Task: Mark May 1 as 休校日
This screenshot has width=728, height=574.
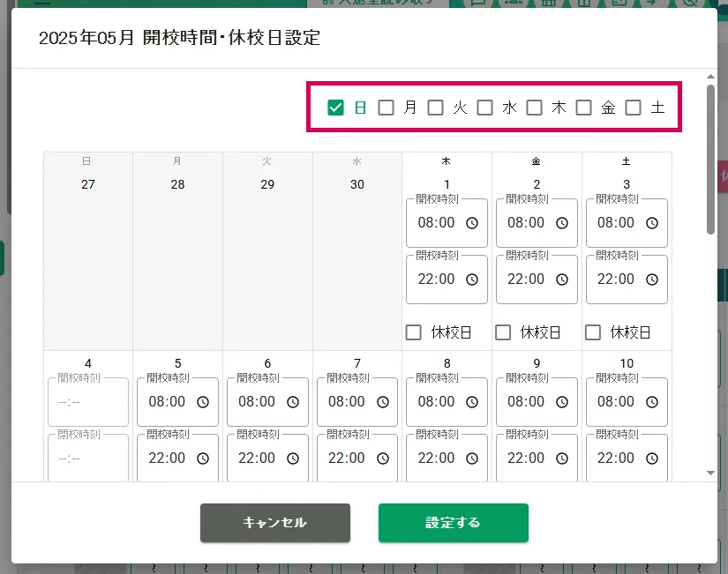Action: click(x=414, y=332)
